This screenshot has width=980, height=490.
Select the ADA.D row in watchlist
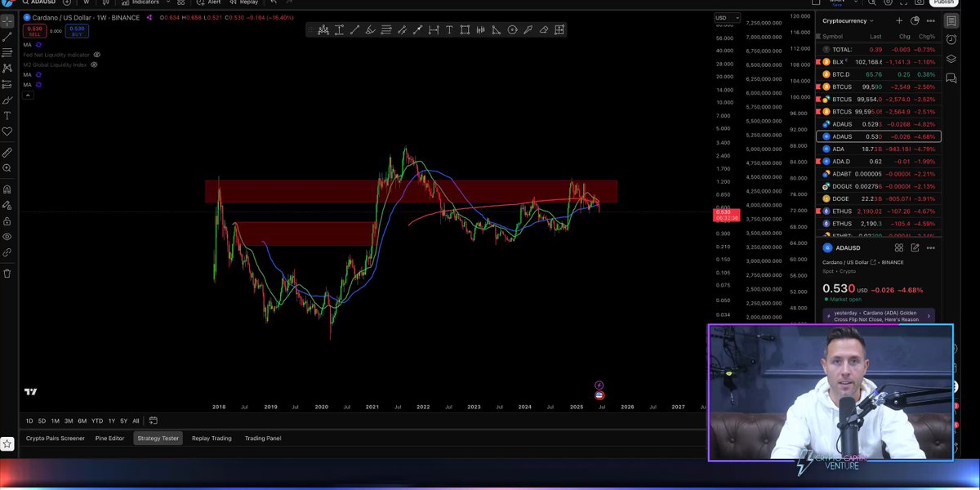point(879,162)
